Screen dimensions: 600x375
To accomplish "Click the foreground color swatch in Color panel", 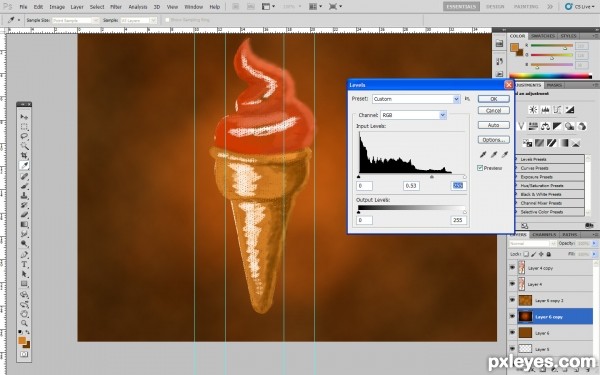I will 514,47.
